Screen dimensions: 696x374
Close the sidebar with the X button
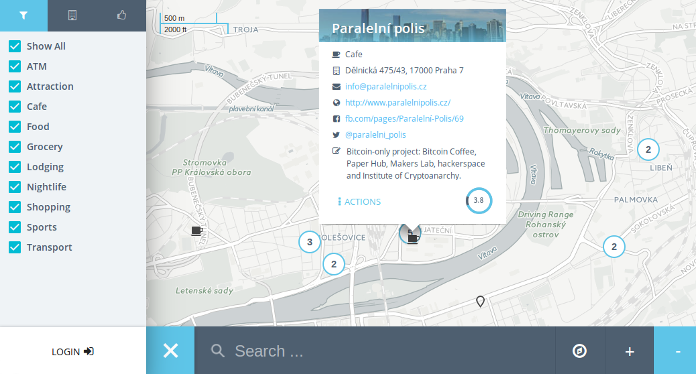(x=170, y=350)
